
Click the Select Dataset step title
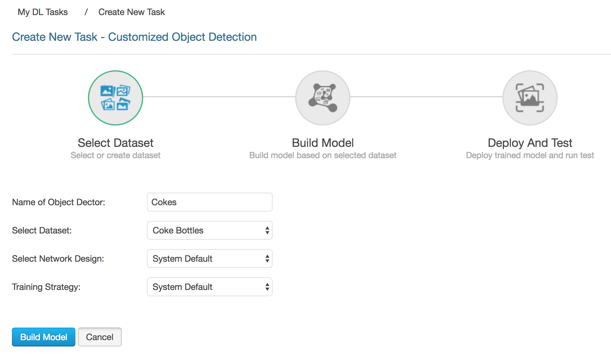coord(116,143)
